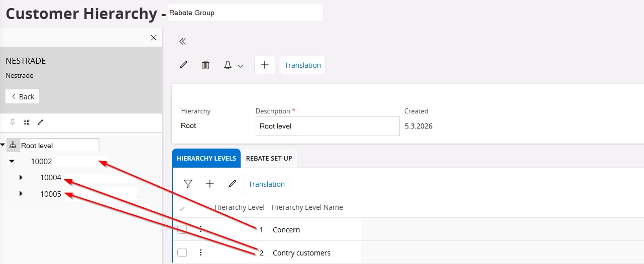Collapse the side panel with double chevron

pyautogui.click(x=183, y=42)
